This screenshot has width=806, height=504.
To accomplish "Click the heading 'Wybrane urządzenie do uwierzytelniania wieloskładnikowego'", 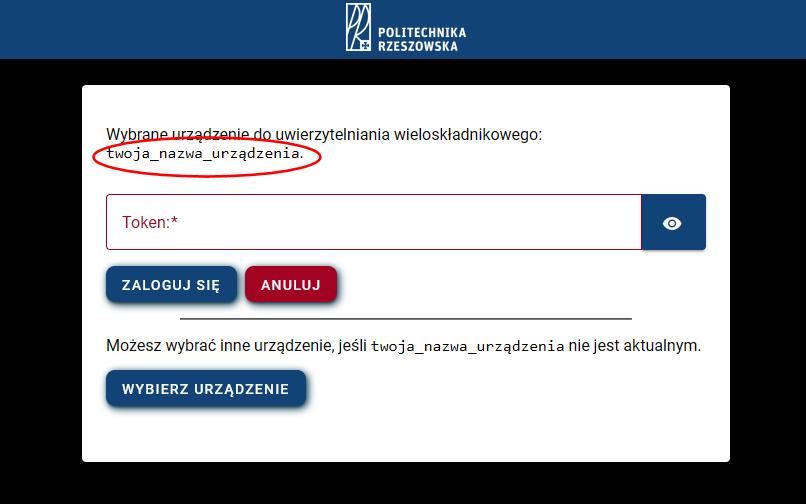I will 324,135.
